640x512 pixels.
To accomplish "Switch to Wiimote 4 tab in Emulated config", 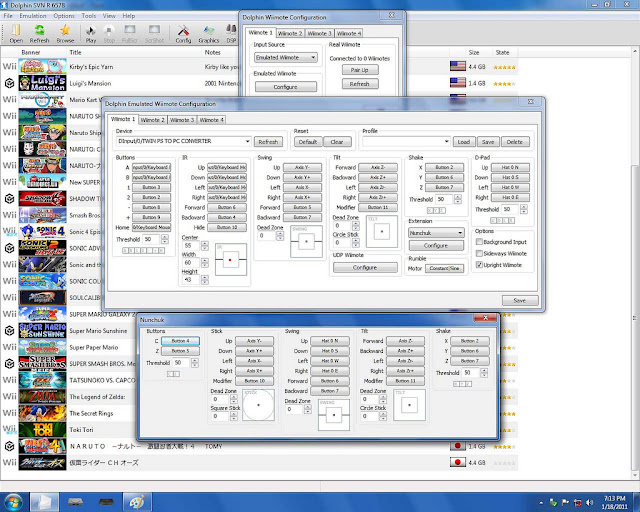I will (x=211, y=120).
